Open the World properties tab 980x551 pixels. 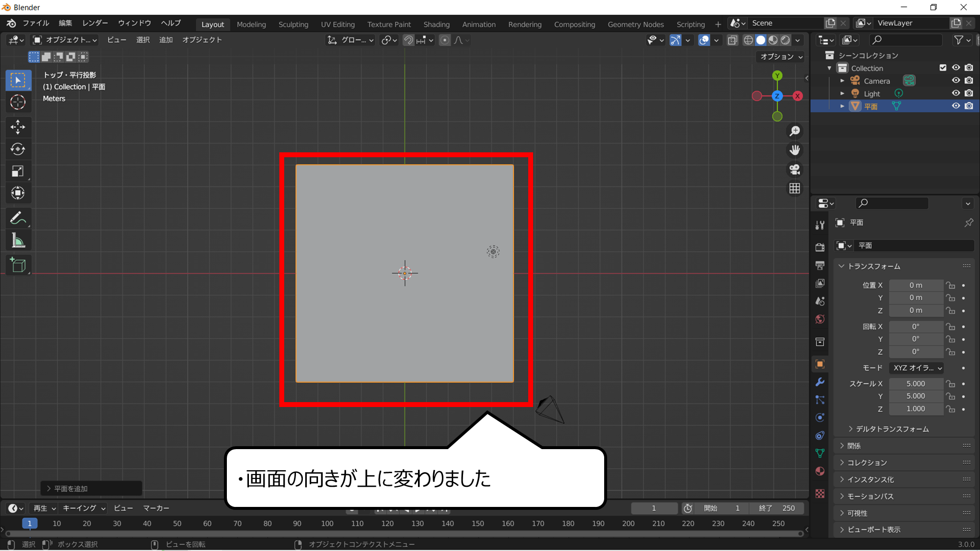tap(820, 319)
